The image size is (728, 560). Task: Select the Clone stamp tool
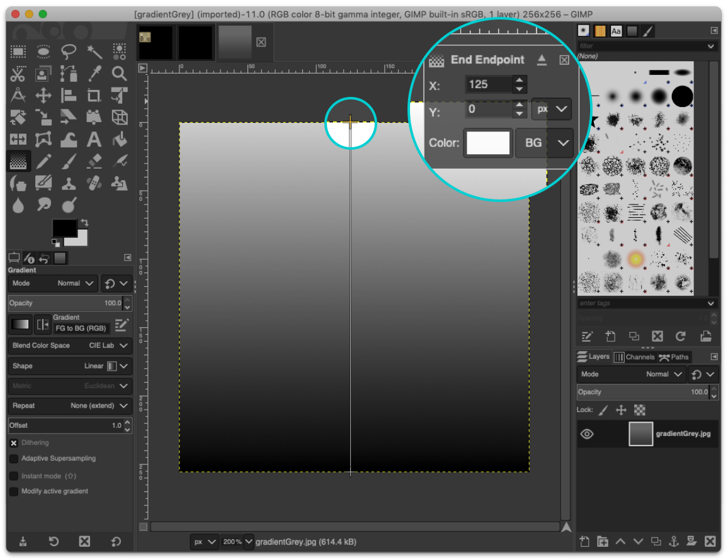(69, 183)
